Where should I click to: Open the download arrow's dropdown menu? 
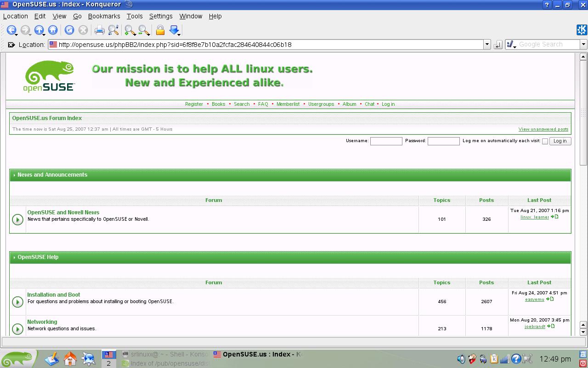click(180, 34)
